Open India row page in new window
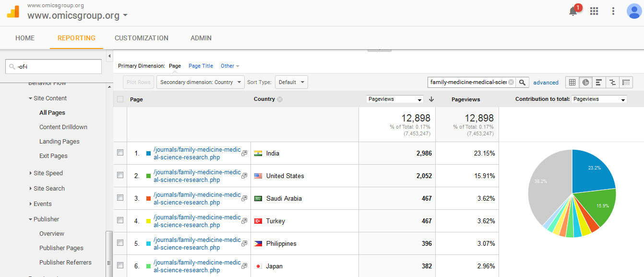 click(x=244, y=153)
